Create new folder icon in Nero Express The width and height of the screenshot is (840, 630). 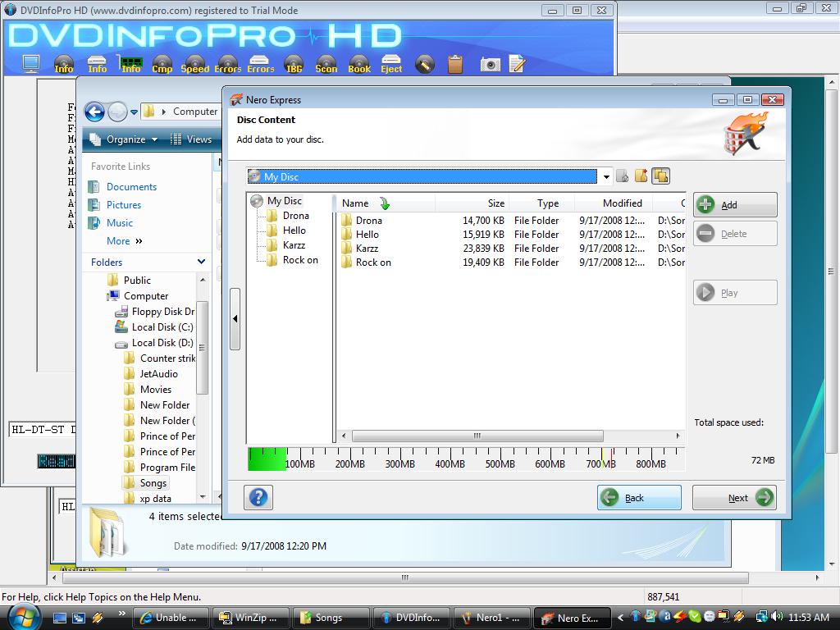pos(641,176)
